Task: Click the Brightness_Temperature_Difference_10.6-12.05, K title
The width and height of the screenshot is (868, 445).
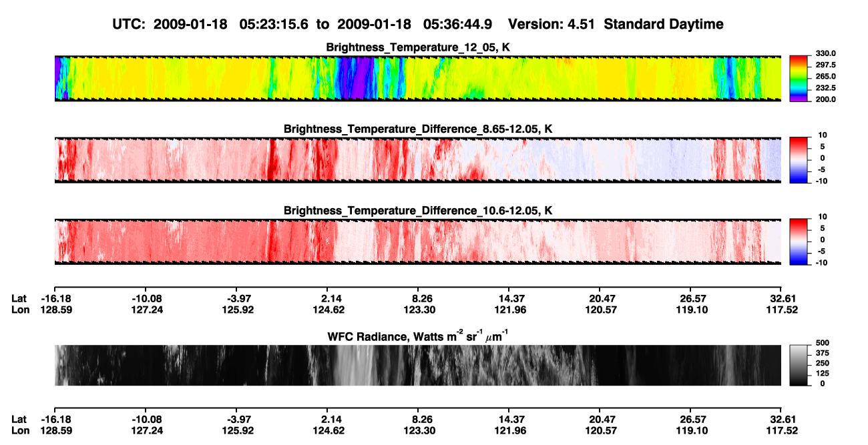Action: [418, 211]
